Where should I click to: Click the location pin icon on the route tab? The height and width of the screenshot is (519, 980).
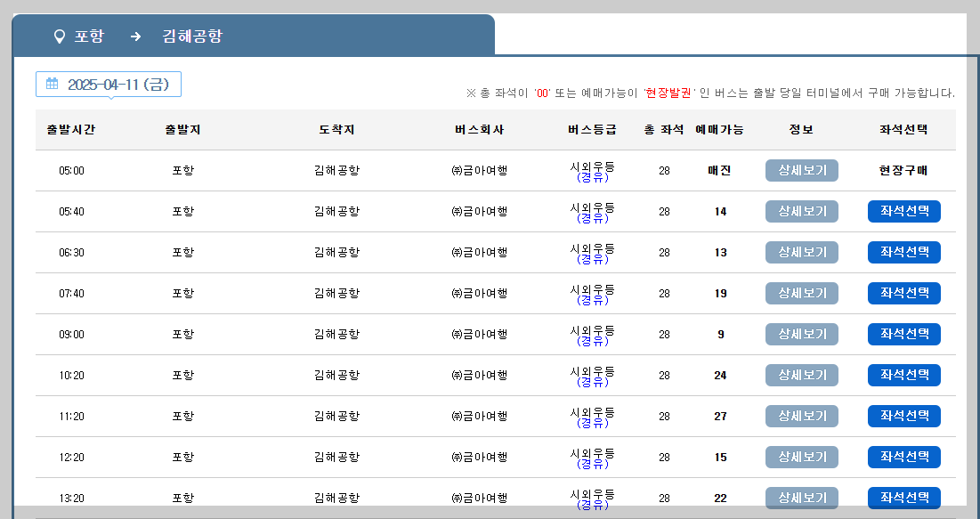58,37
